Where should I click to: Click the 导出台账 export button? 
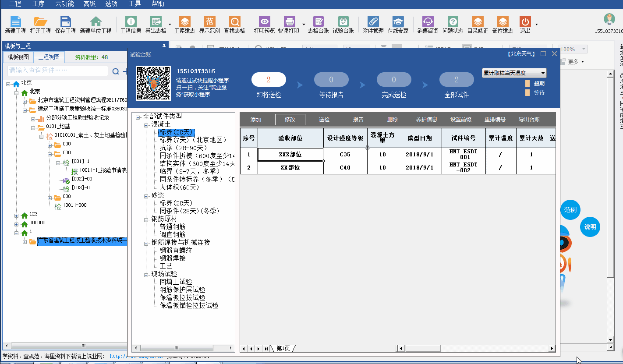tap(529, 120)
